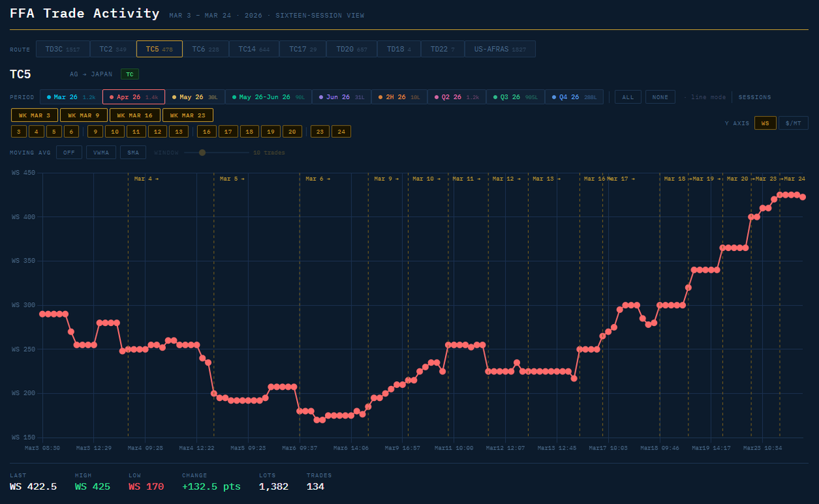Toggle the WK MAR 9 week filter

pyautogui.click(x=84, y=115)
